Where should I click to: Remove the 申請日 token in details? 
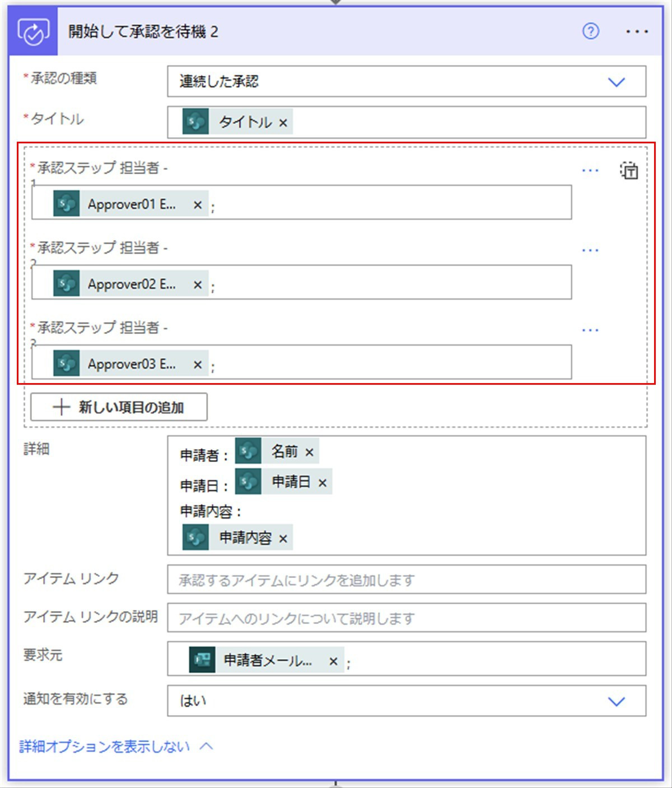tap(323, 483)
